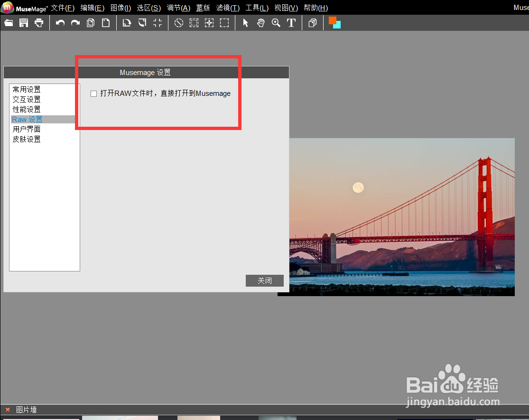Rotate image counterclockwise with toolbar icon
Viewport: 529px width, 420px height.
(142, 23)
